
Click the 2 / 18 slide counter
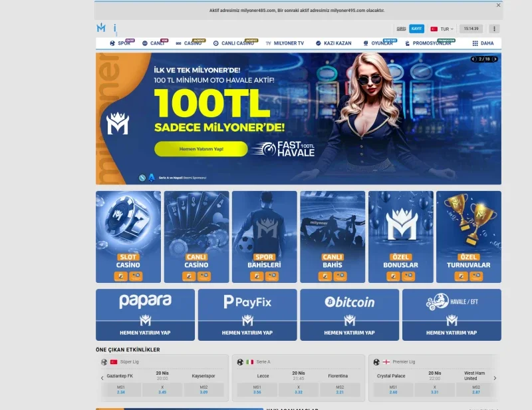(484, 59)
